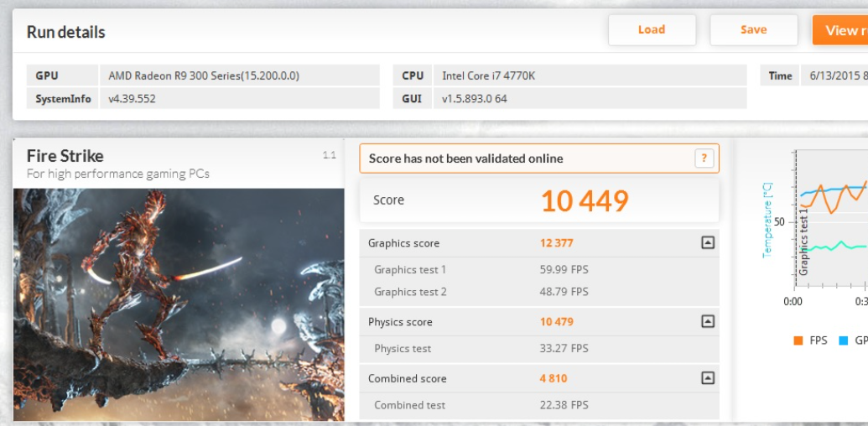868x426 pixels.
Task: Click the Fire Strike version number 1.1
Action: point(330,155)
